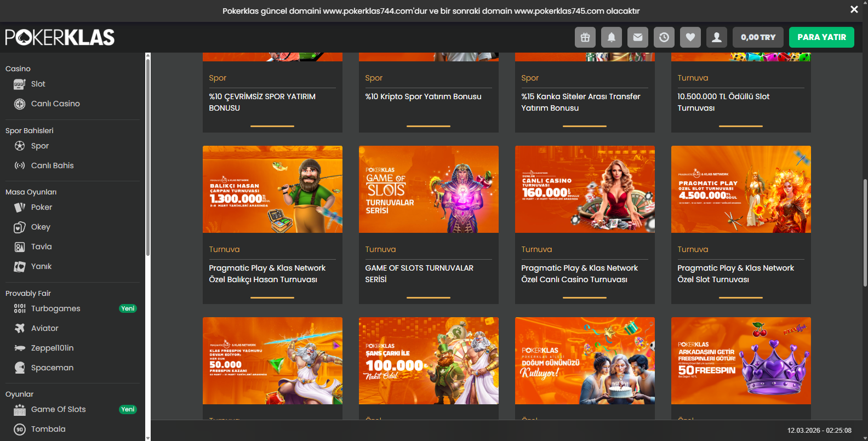
Task: Open the Balıkçı Hasan tournament banner
Action: pos(272,190)
